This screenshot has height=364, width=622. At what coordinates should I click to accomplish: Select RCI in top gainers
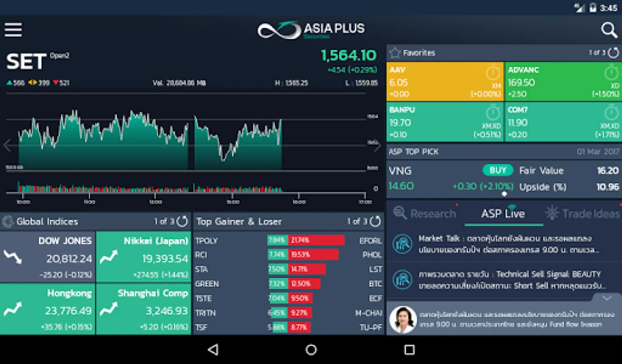(x=201, y=255)
